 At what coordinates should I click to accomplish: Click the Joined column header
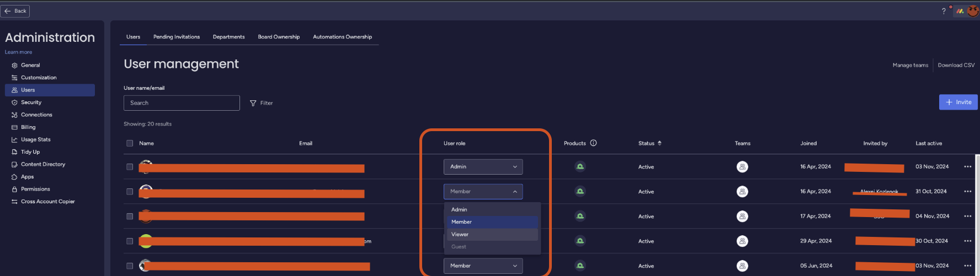(x=808, y=143)
